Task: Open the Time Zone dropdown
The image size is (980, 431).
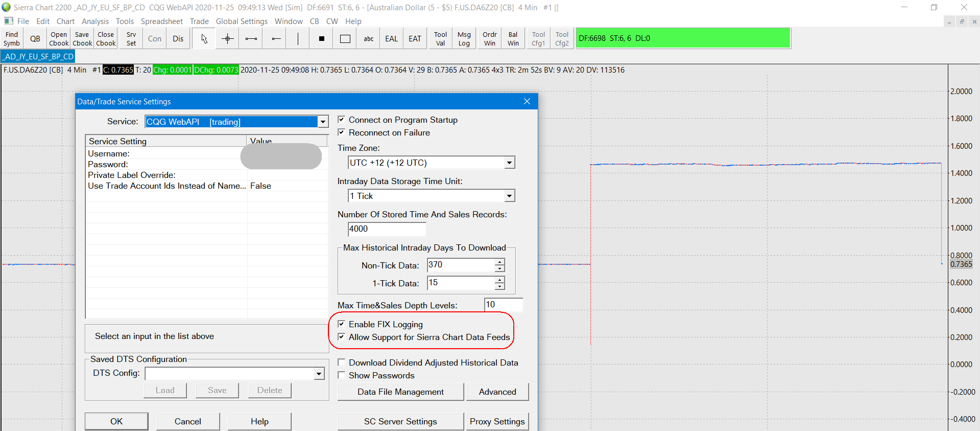Action: pos(509,163)
